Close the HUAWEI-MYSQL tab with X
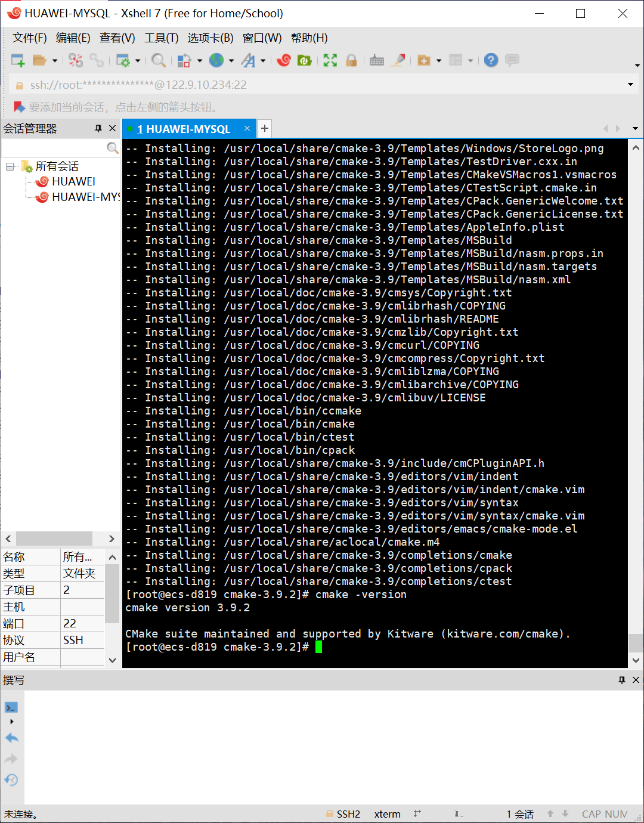The image size is (644, 823). click(247, 128)
